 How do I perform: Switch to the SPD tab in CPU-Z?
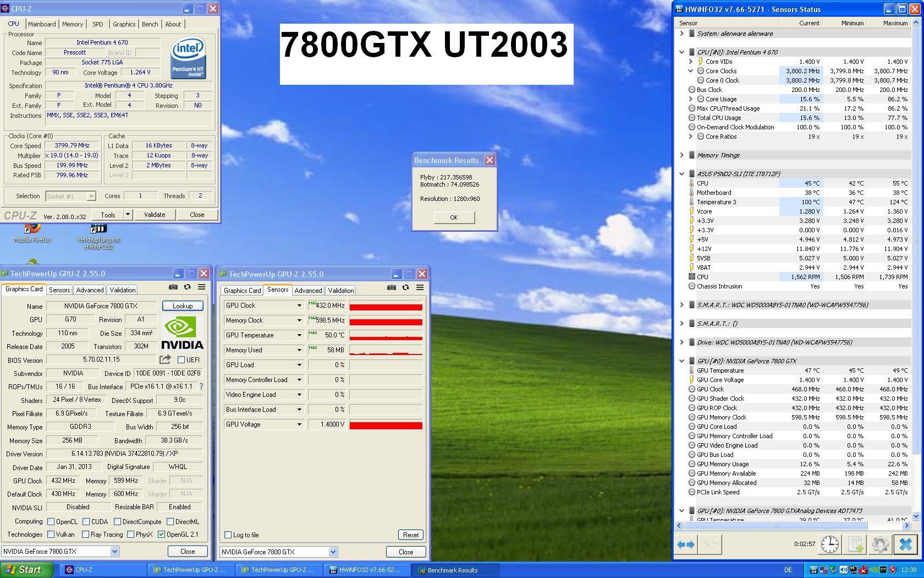(x=97, y=24)
